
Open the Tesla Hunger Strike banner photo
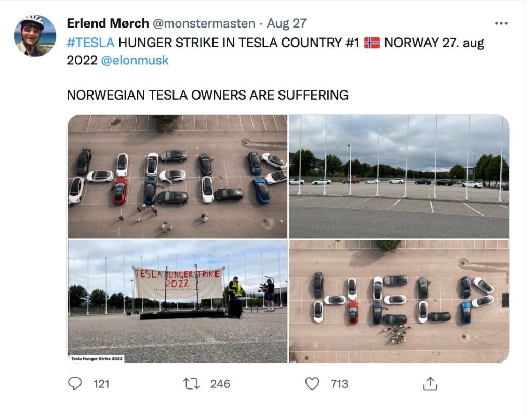(178, 301)
